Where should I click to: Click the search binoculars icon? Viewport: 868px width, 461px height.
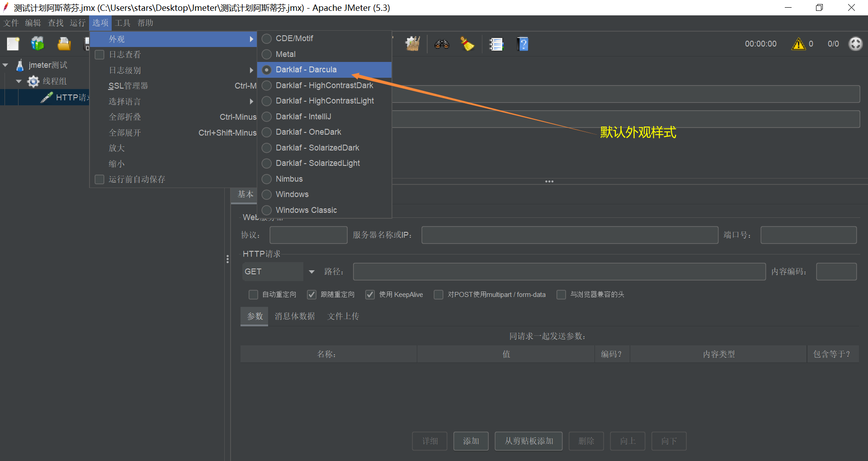click(442, 44)
